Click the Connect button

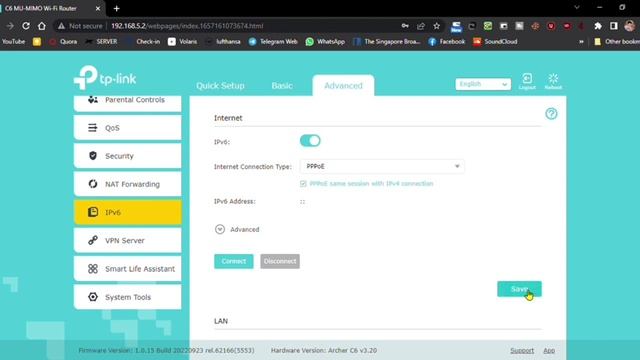pyautogui.click(x=233, y=261)
